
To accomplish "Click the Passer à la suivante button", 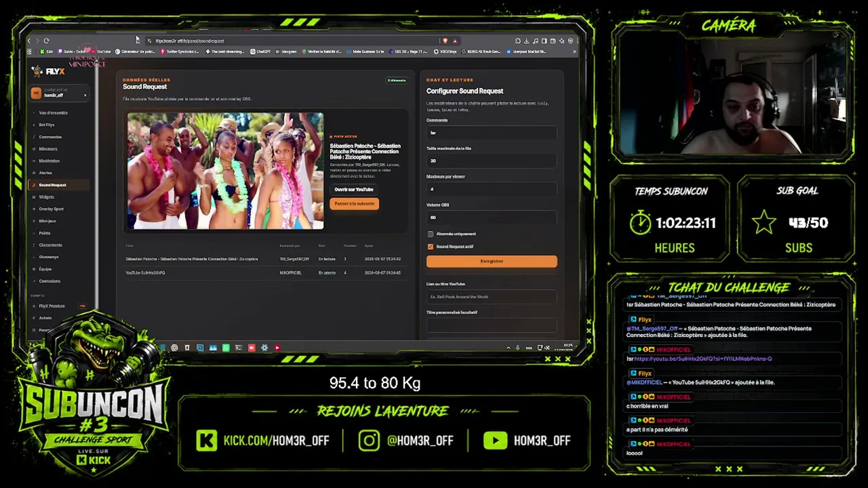I will click(x=354, y=203).
